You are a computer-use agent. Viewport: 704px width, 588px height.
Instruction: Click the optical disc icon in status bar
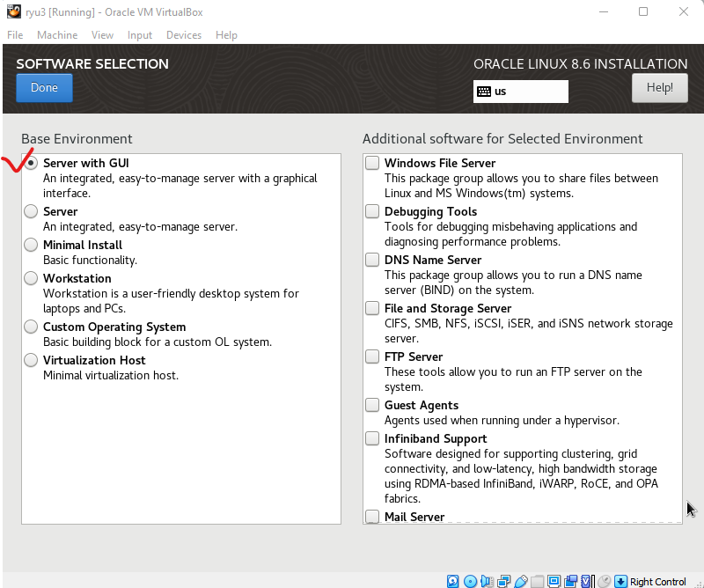pos(470,581)
